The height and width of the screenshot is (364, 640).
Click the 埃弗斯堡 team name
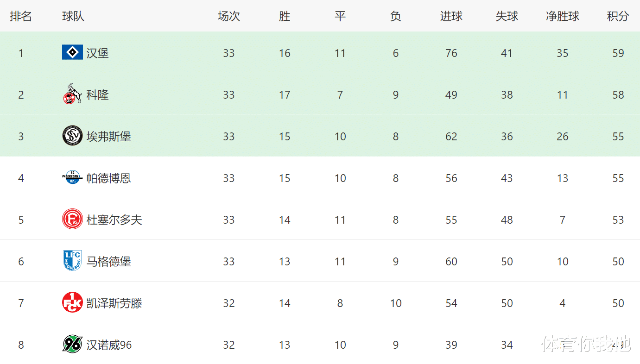[109, 137]
